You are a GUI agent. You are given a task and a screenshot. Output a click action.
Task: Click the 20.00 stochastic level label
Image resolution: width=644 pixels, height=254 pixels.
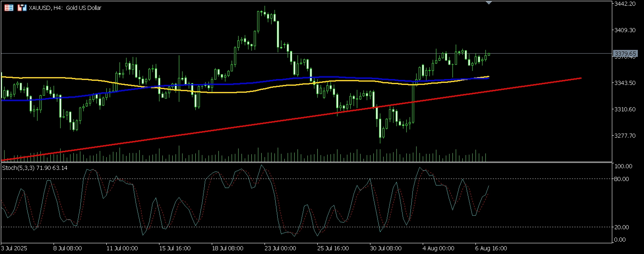[x=622, y=227]
